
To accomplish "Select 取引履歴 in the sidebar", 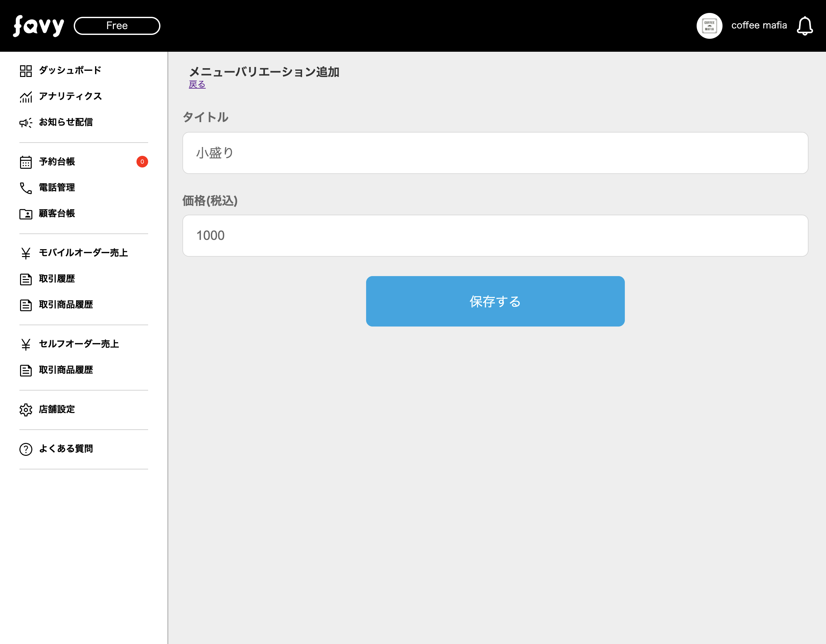I will coord(57,279).
